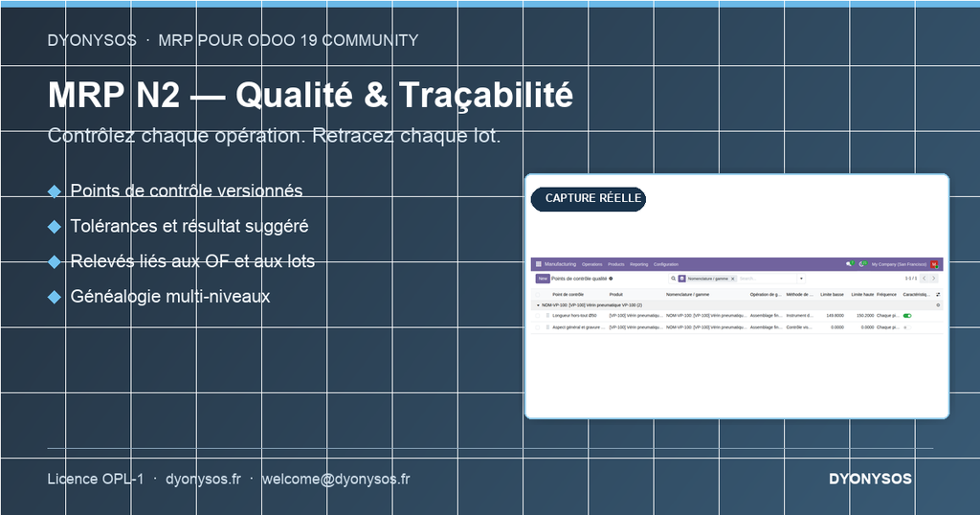Sort by Opération de g... column header
Image resolution: width=980 pixels, height=515 pixels.
[x=766, y=295]
